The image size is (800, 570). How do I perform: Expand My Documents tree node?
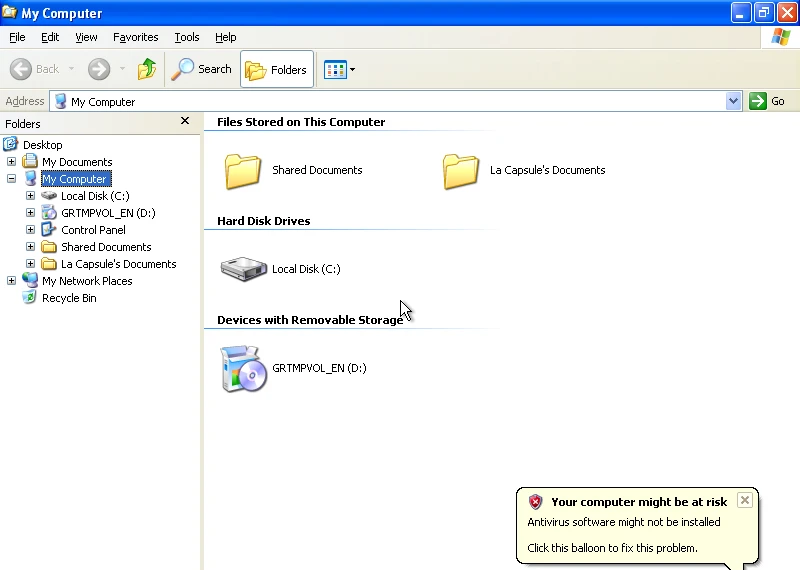11,162
